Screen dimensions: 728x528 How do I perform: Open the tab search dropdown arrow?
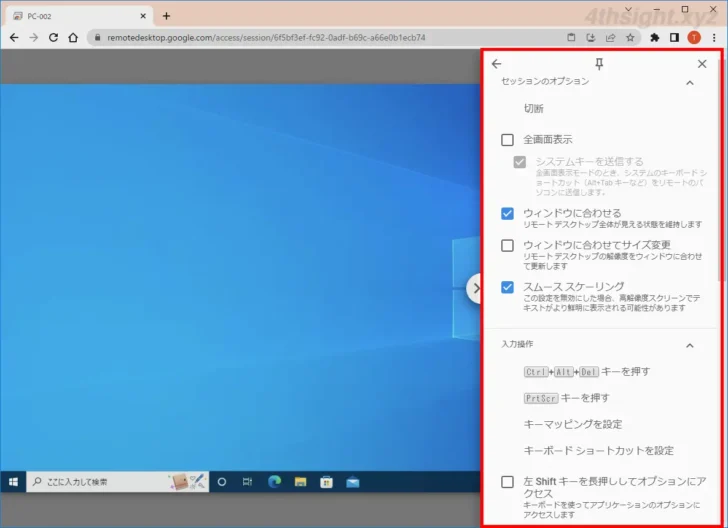coord(628,9)
